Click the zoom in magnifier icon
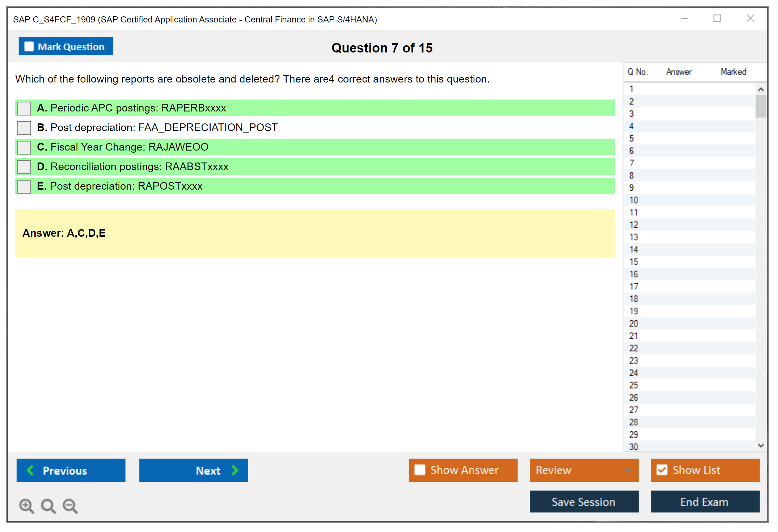Image resolution: width=778 pixels, height=532 pixels. click(26, 506)
